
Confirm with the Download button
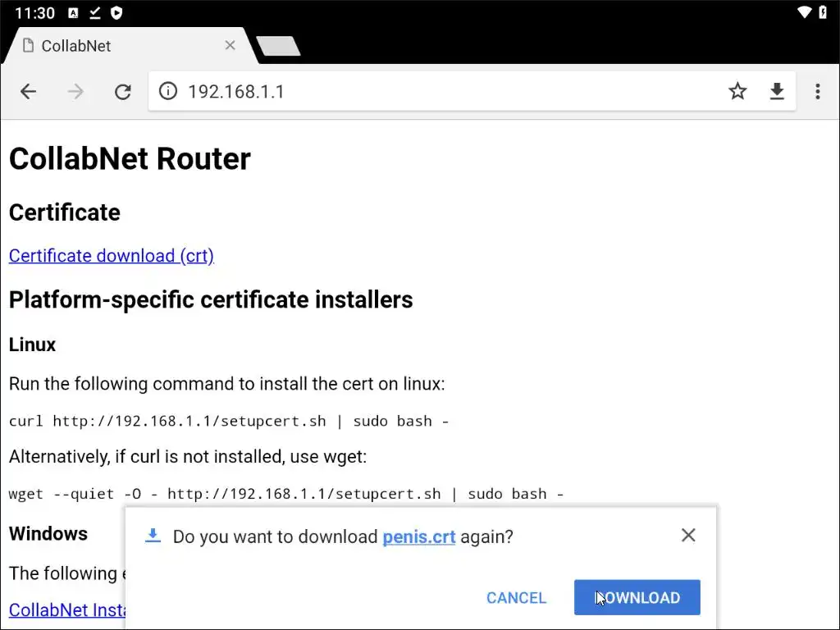point(637,597)
